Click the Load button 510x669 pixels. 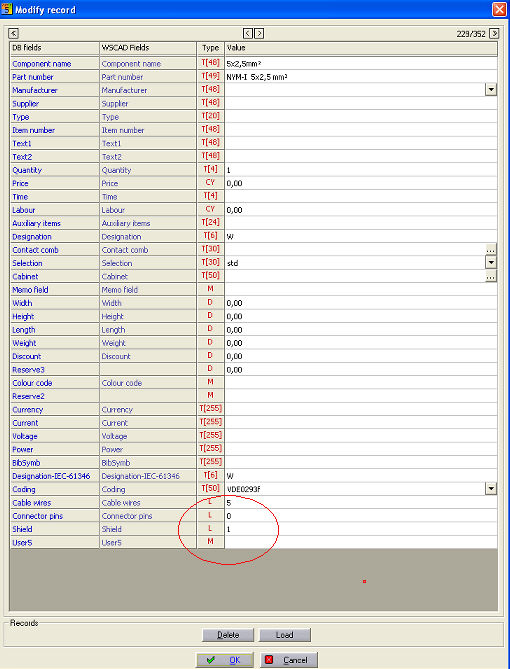(x=285, y=635)
